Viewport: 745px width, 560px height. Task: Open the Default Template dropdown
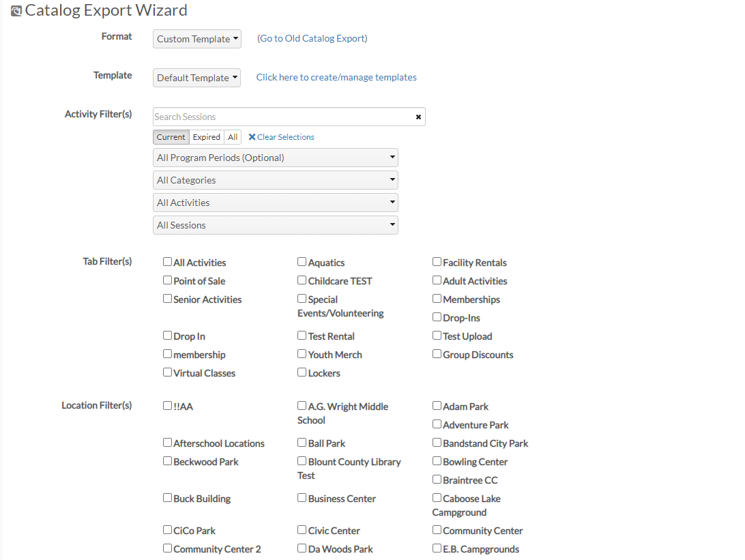[196, 78]
